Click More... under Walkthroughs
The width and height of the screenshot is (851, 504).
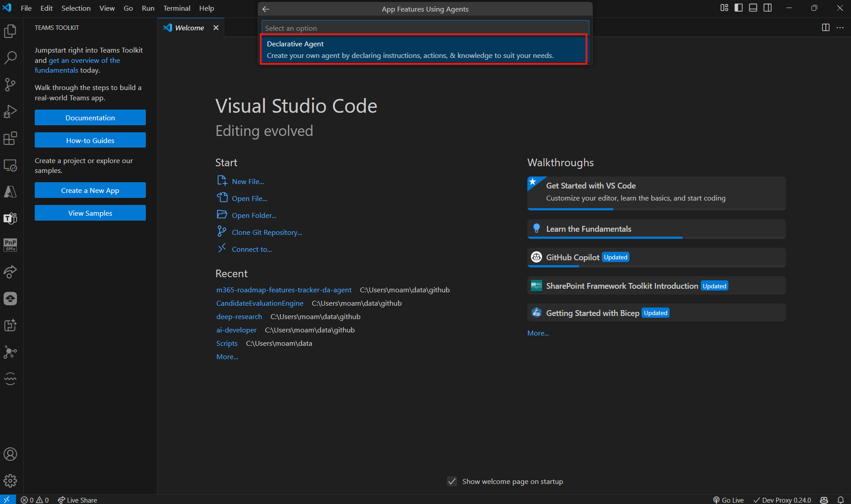point(538,333)
